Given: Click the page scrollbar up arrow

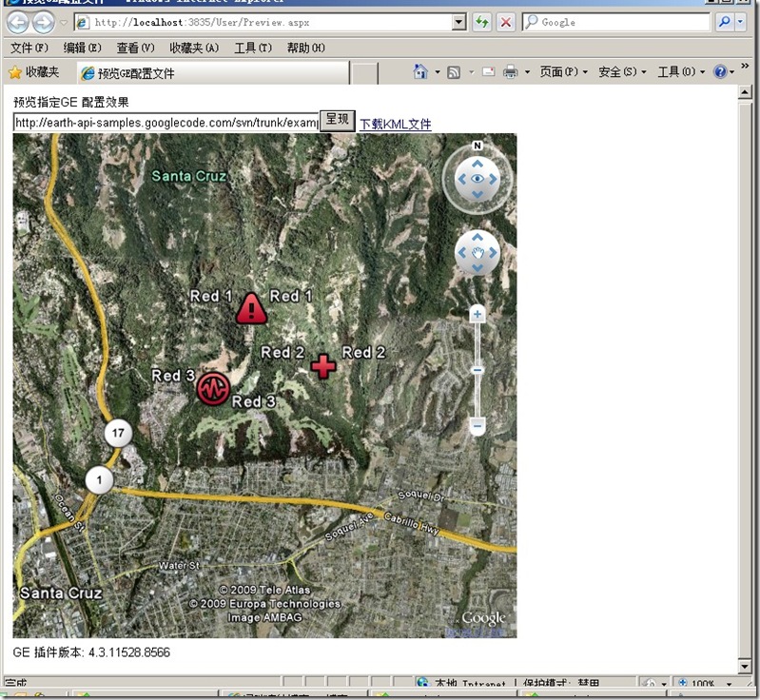Looking at the screenshot, I should pyautogui.click(x=745, y=91).
